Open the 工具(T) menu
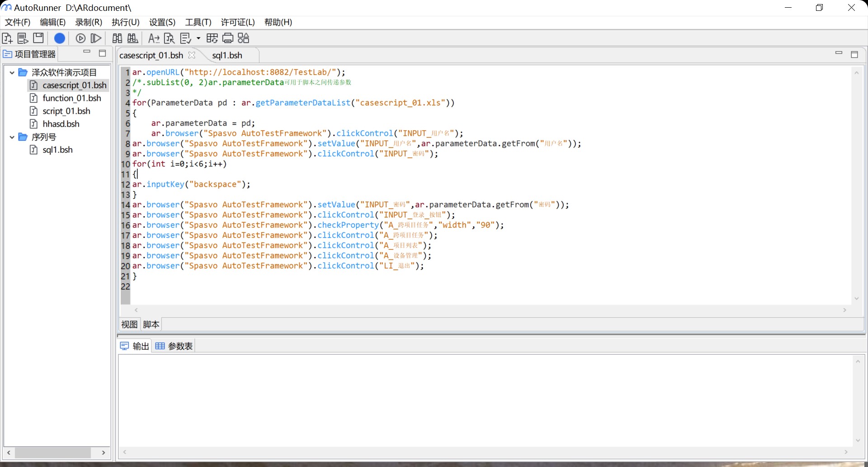Image resolution: width=868 pixels, height=467 pixels. click(x=198, y=22)
